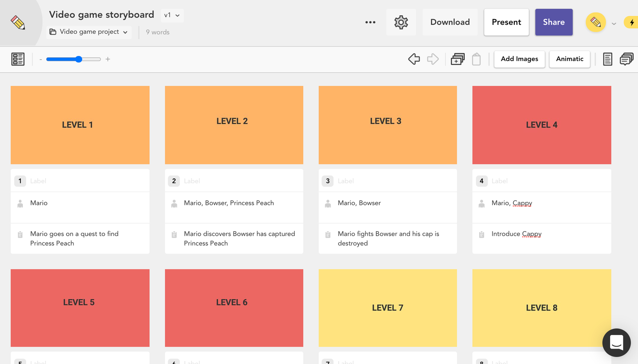The image size is (638, 364).
Task: Click the Share button
Action: (554, 22)
